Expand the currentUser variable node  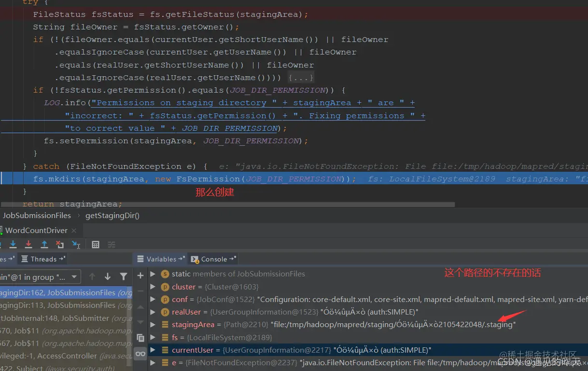pos(153,350)
